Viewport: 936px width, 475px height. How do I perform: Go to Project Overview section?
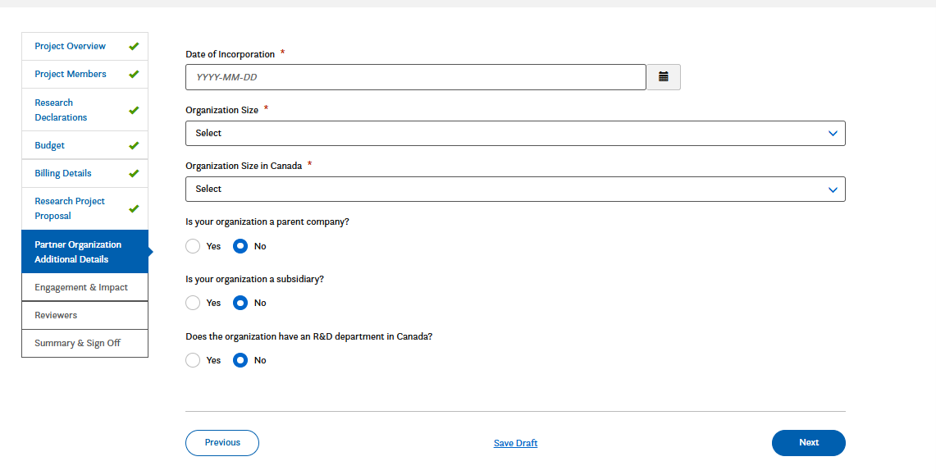(x=85, y=46)
